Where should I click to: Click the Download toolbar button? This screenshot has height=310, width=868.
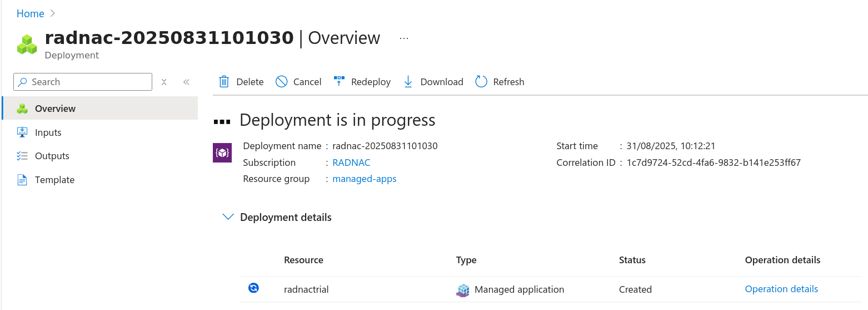433,82
